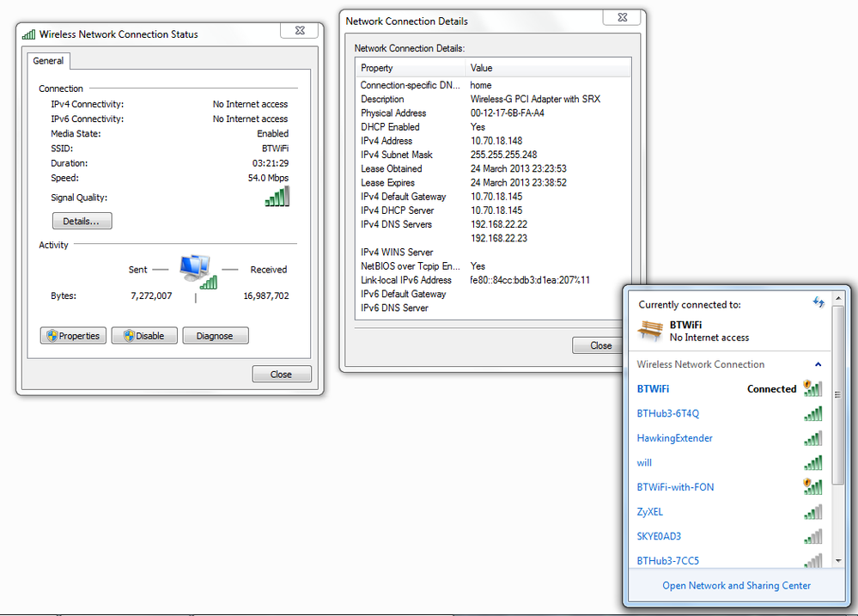858x616 pixels.
Task: Select the Lease Obtained row
Action: (494, 168)
